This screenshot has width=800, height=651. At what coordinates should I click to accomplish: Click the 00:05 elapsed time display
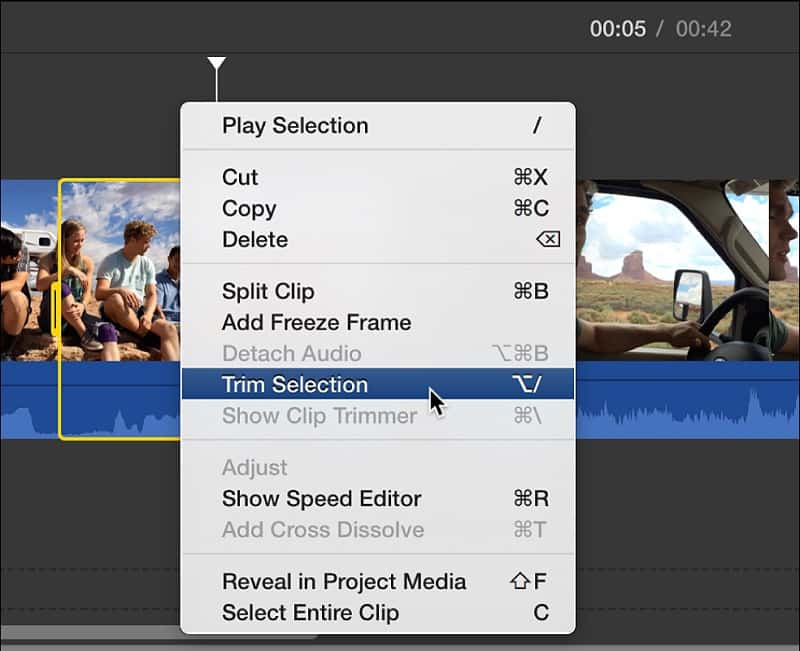619,28
